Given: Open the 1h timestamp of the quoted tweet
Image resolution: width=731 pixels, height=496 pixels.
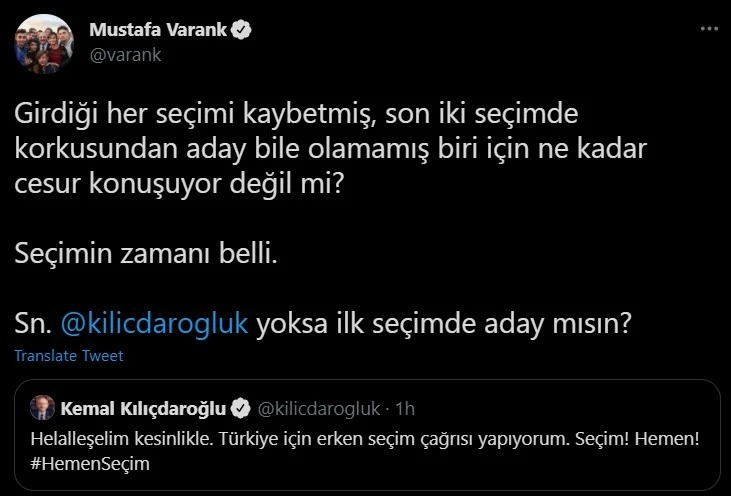Looking at the screenshot, I should 404,408.
